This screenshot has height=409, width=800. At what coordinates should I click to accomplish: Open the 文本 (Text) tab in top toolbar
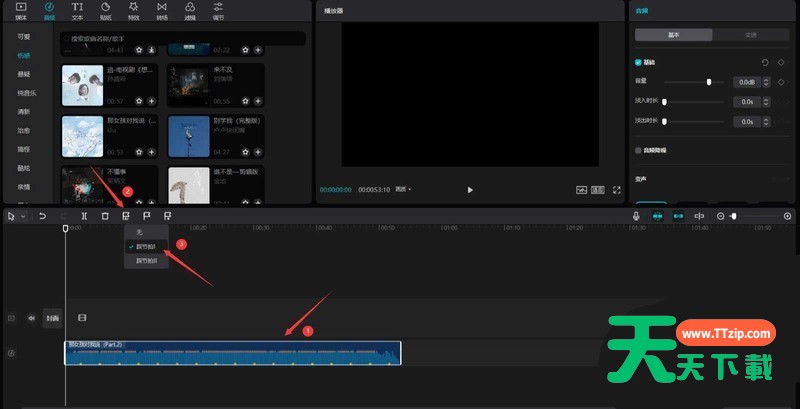point(77,11)
